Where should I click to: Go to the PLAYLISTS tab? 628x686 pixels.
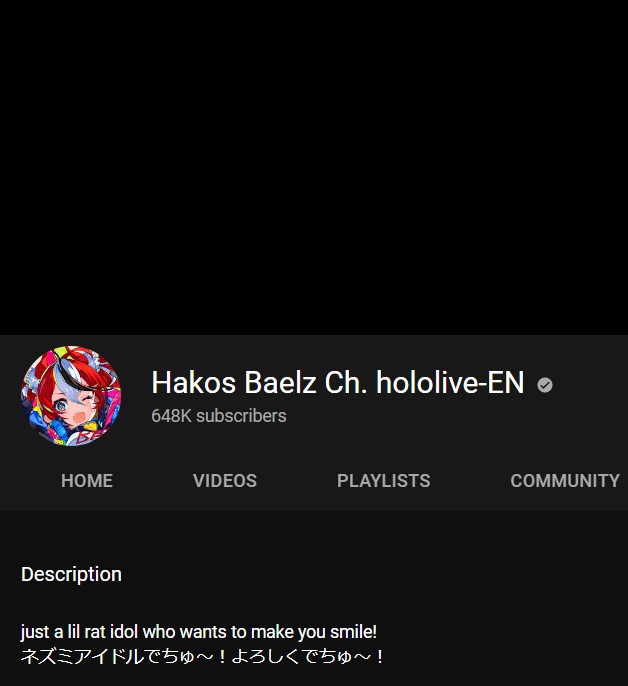(383, 480)
